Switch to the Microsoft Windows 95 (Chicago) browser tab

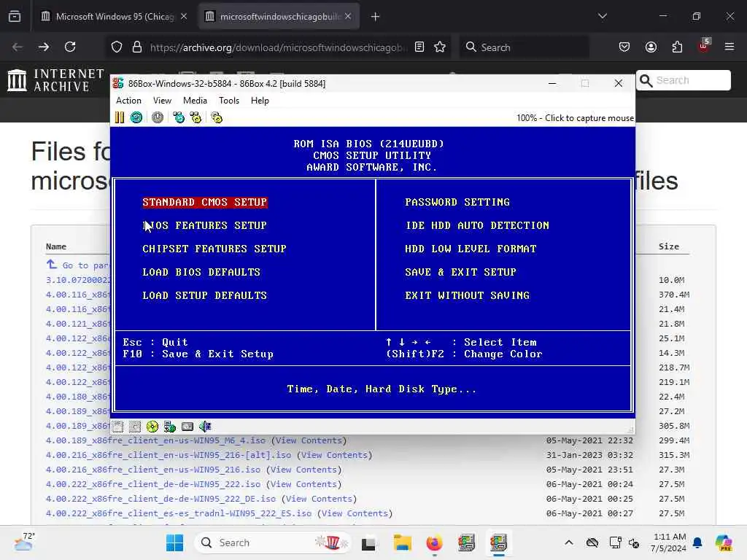click(113, 17)
